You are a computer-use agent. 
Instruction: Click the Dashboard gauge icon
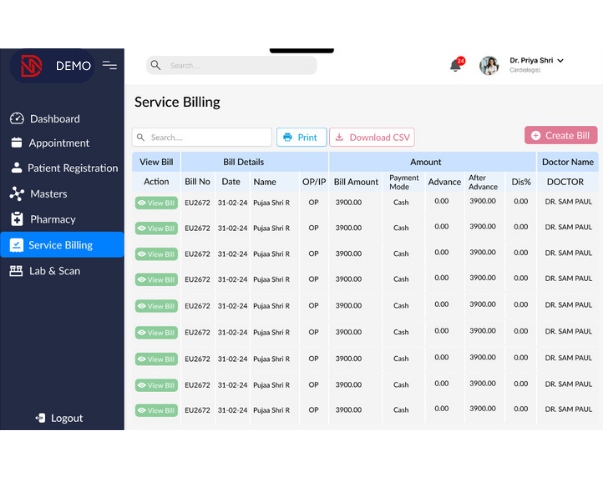[17, 119]
